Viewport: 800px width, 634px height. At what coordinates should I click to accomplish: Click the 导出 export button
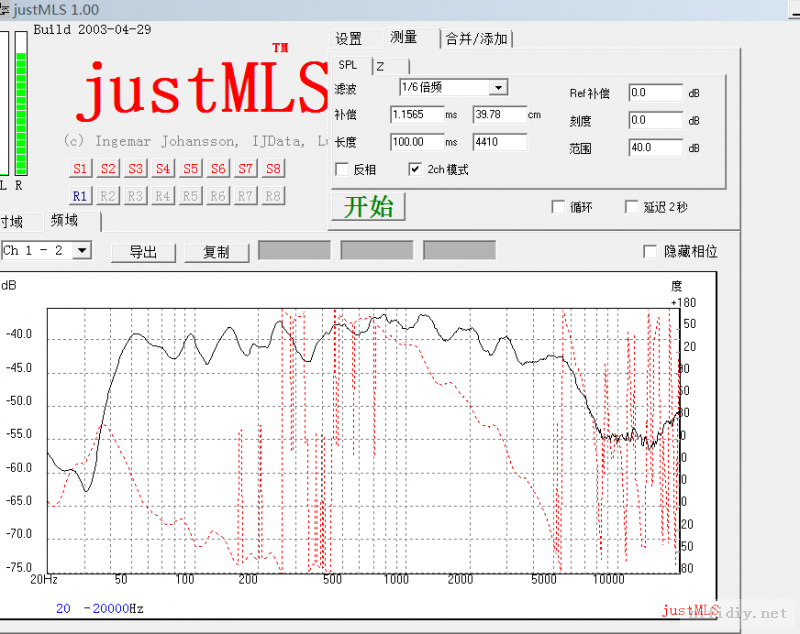[x=143, y=253]
